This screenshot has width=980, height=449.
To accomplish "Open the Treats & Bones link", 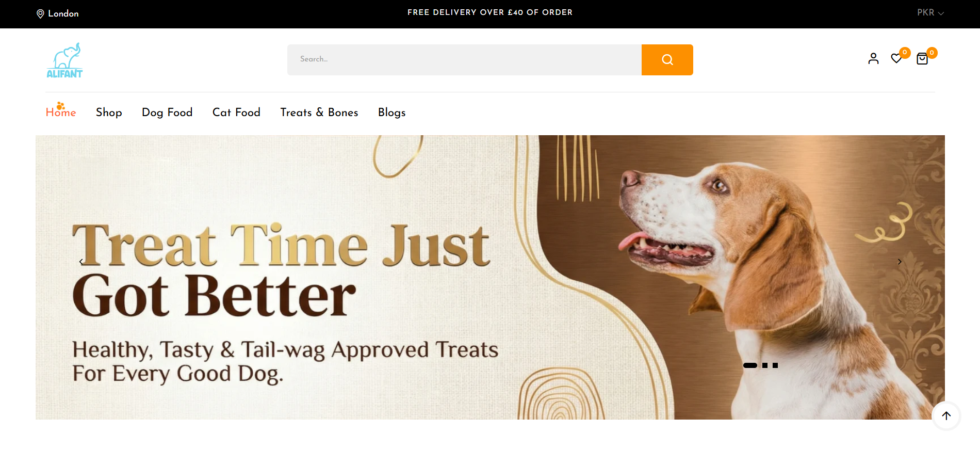I will click(319, 113).
